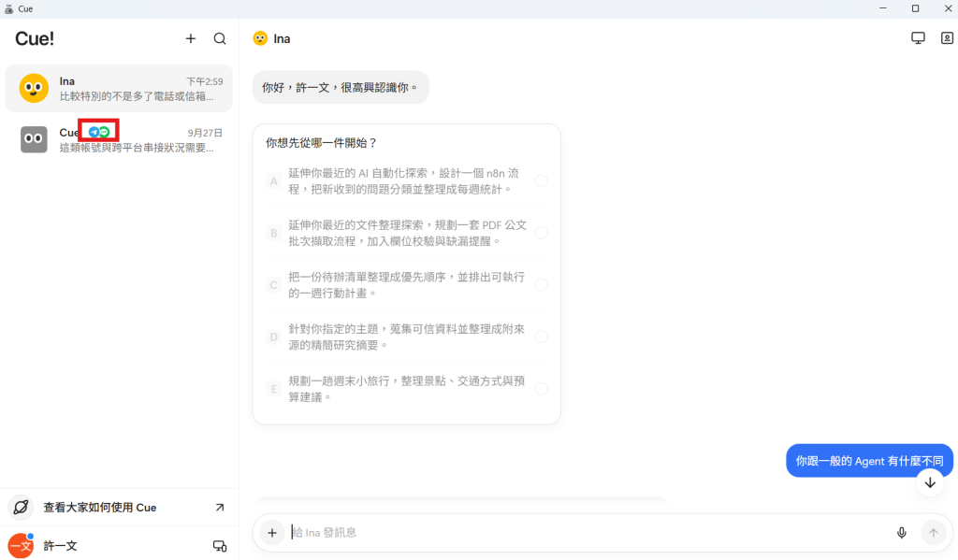Click the gray Cue avatar in the chat list
958x560 pixels.
[34, 139]
